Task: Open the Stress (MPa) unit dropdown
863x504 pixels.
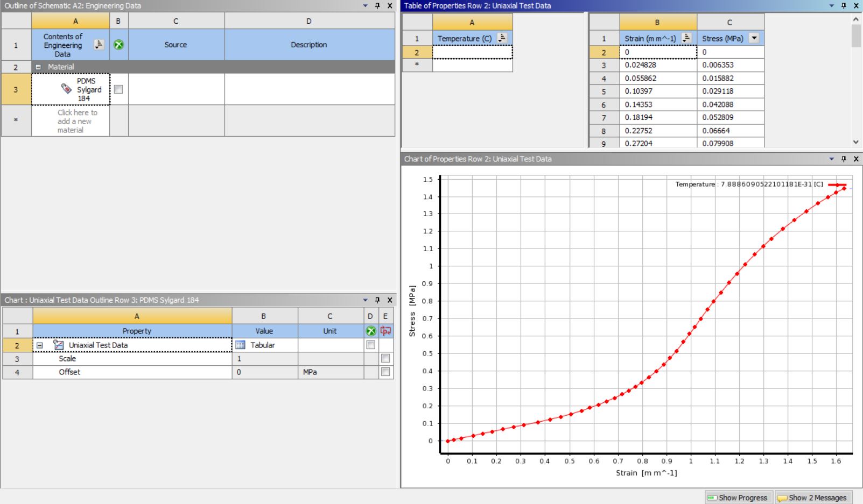Action: [x=754, y=38]
